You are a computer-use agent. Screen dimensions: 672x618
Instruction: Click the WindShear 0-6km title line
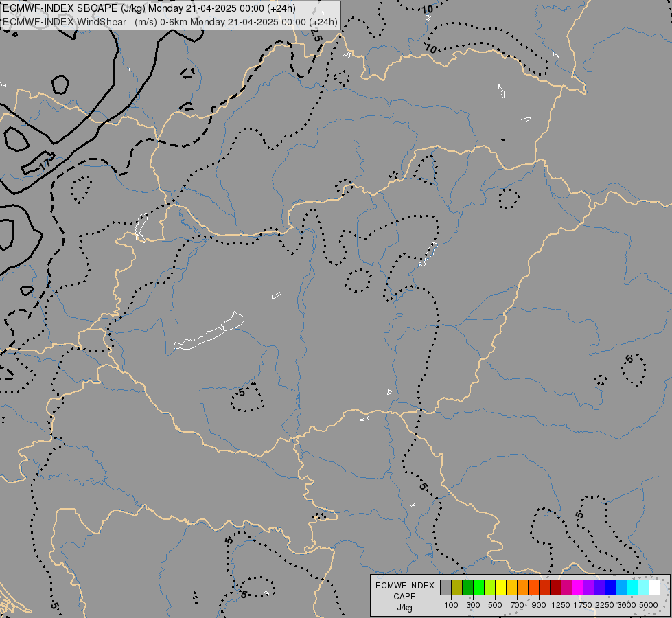click(170, 22)
